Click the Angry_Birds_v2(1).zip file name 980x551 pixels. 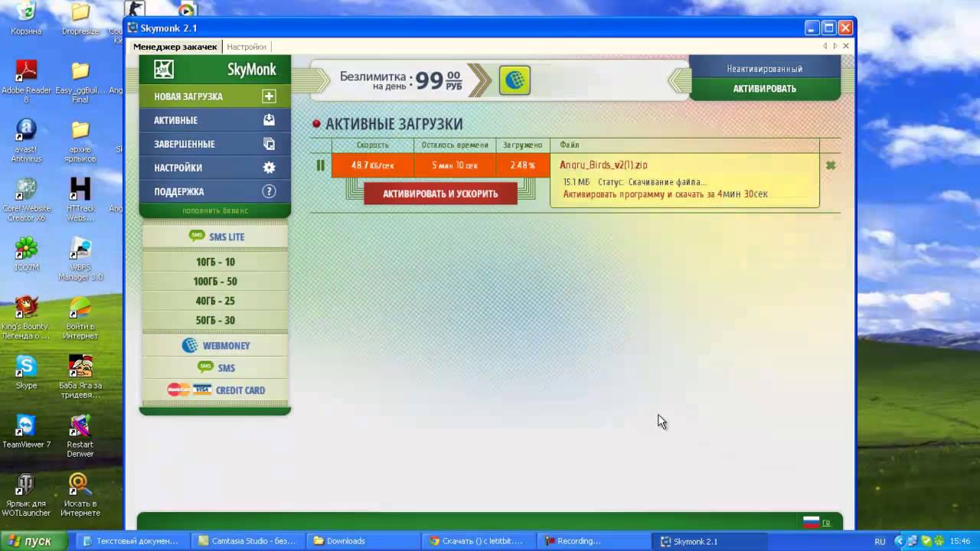(x=603, y=165)
